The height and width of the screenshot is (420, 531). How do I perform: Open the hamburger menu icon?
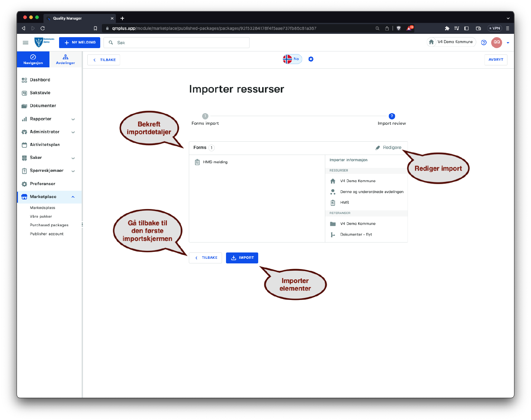(26, 42)
